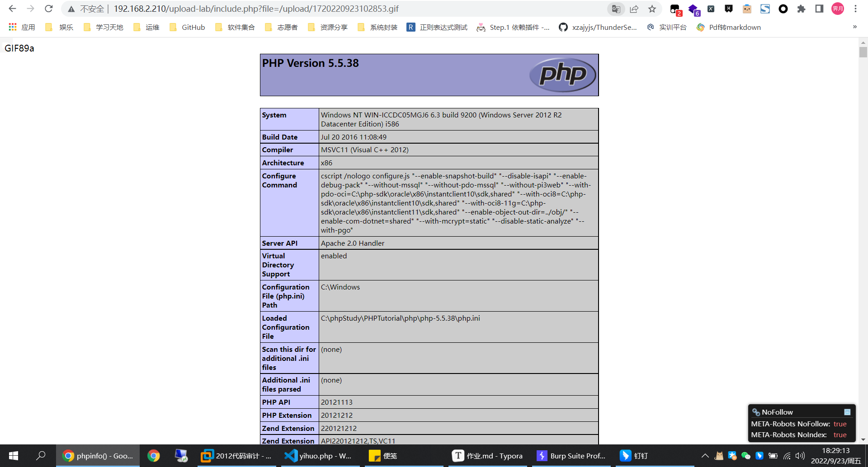The image size is (868, 467).
Task: Open the 正则表达式测试 bookmark
Action: 437,27
